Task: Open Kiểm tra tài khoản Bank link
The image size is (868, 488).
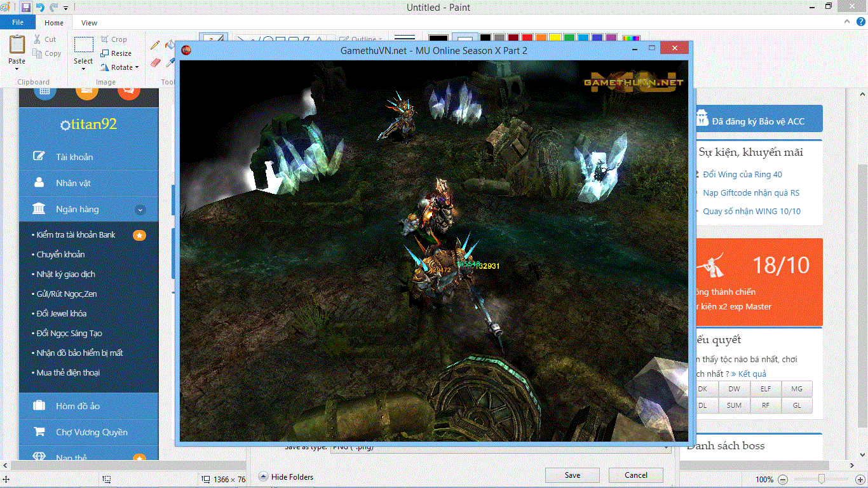Action: pyautogui.click(x=76, y=235)
